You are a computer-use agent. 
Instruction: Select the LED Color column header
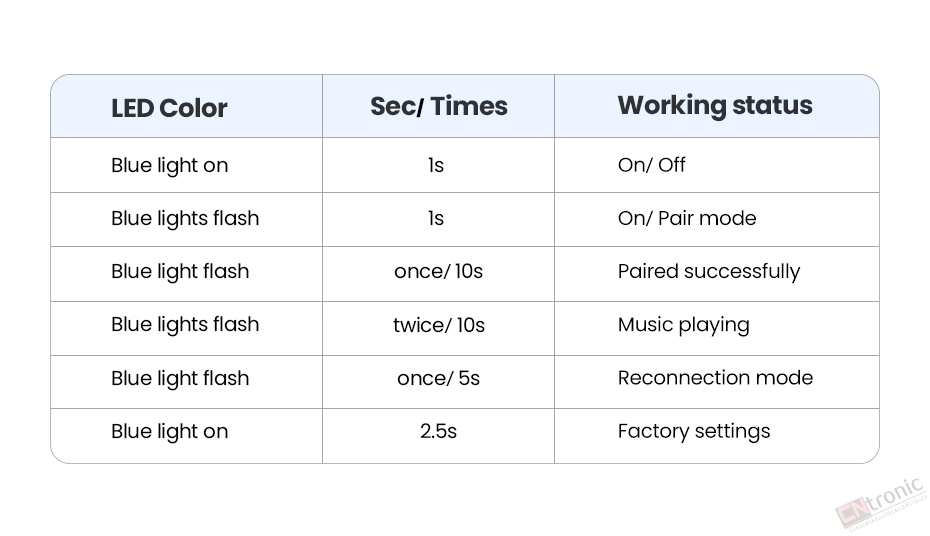pyautogui.click(x=169, y=108)
